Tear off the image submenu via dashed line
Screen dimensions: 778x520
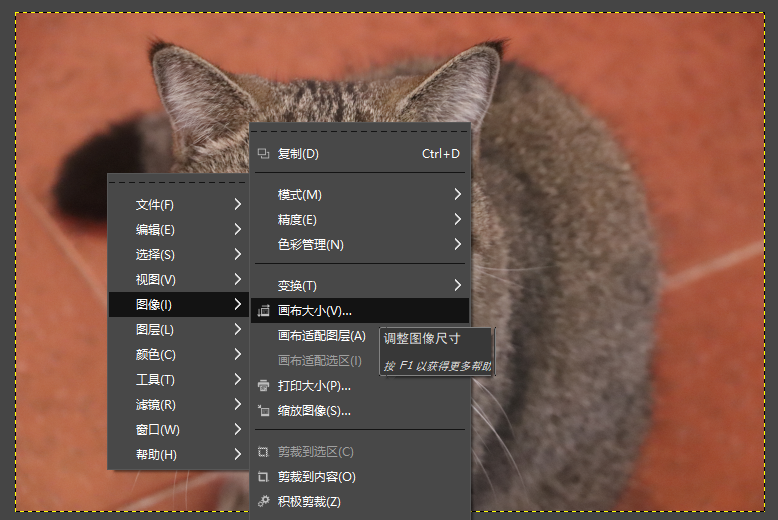pyautogui.click(x=360, y=130)
